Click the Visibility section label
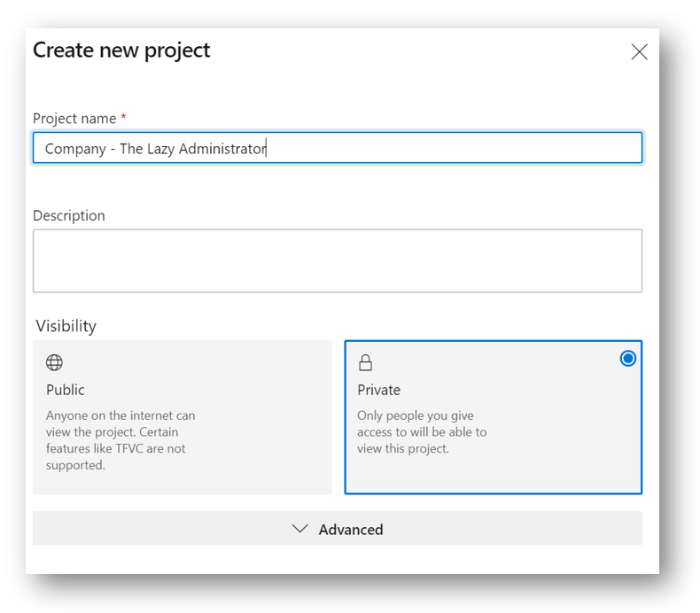 tap(66, 326)
